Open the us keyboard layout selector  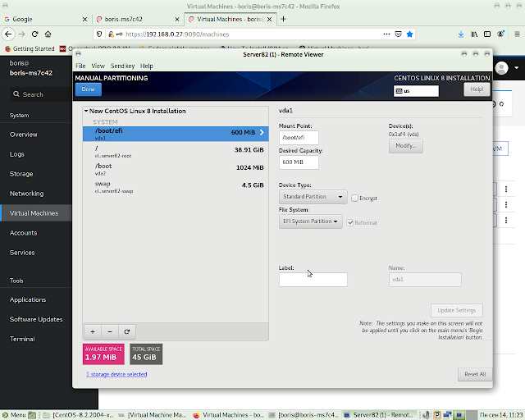pos(416,91)
